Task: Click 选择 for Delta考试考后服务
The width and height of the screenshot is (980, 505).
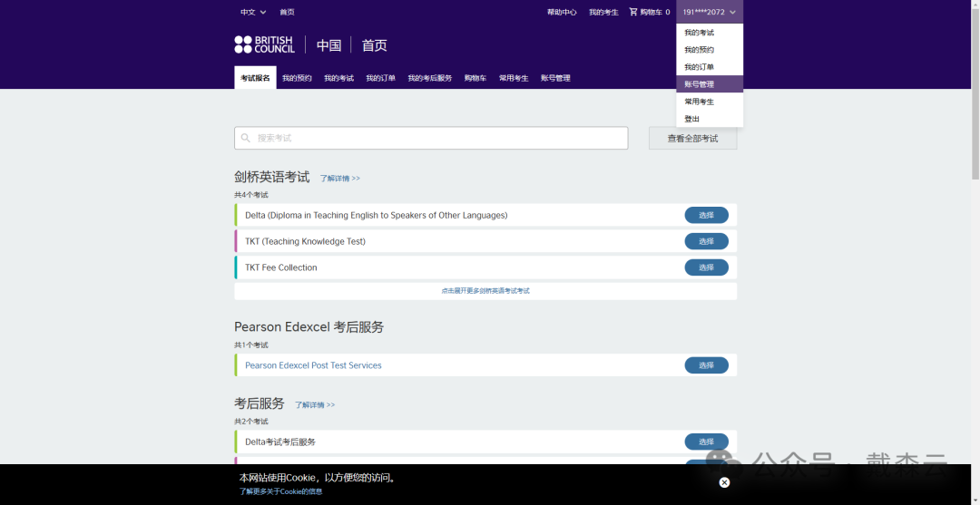Action: coord(706,442)
